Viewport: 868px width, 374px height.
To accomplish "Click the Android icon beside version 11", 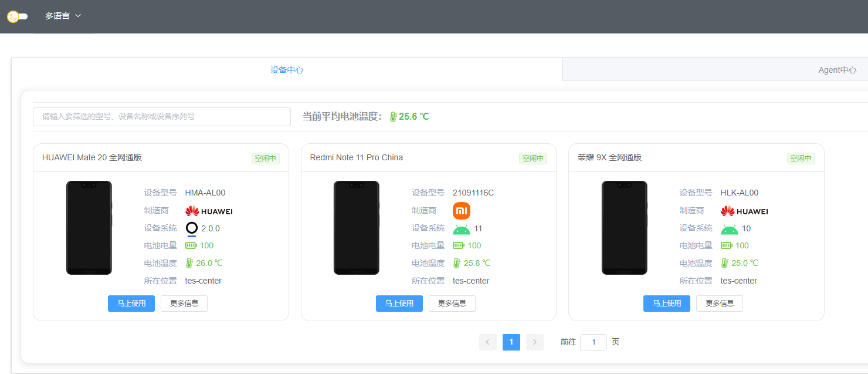I will tap(462, 229).
